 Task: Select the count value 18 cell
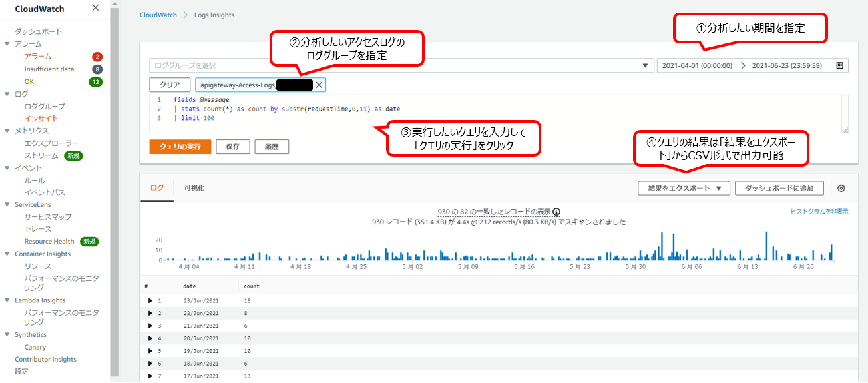247,301
